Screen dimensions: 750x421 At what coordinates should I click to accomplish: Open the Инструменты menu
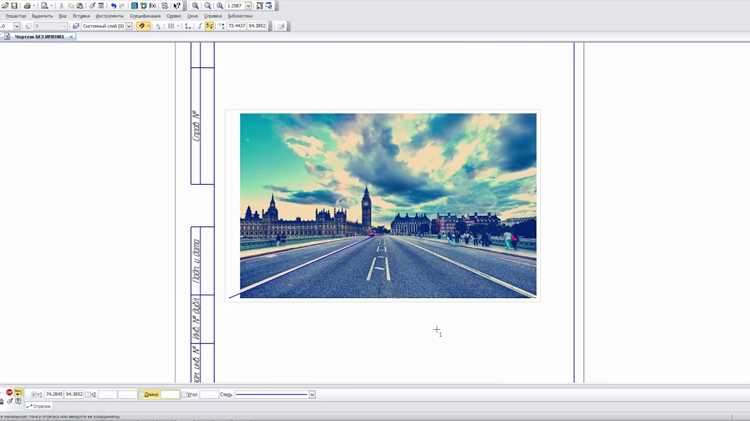110,16
